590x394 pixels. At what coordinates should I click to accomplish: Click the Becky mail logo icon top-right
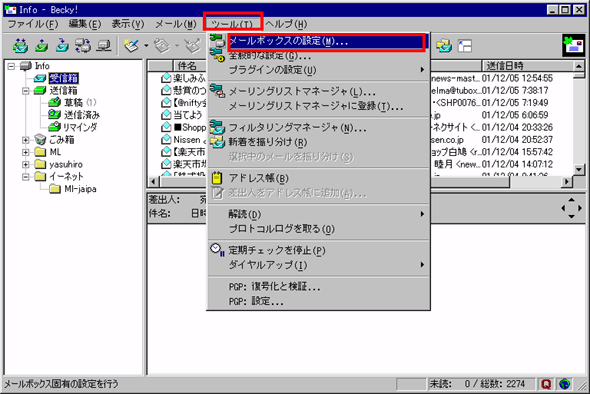click(x=574, y=46)
